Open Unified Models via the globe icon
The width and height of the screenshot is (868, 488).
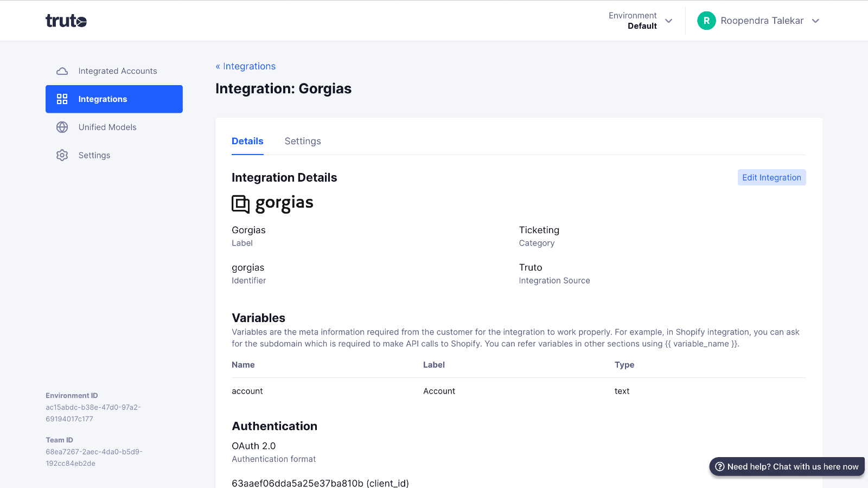pyautogui.click(x=62, y=127)
